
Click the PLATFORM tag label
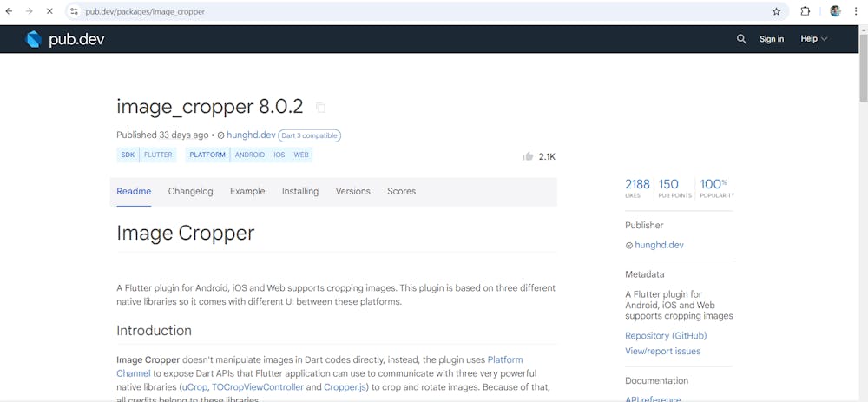[x=207, y=155]
